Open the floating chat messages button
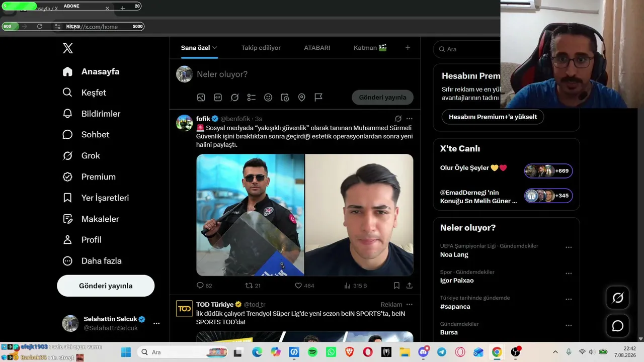The width and height of the screenshot is (644, 362). (x=618, y=326)
